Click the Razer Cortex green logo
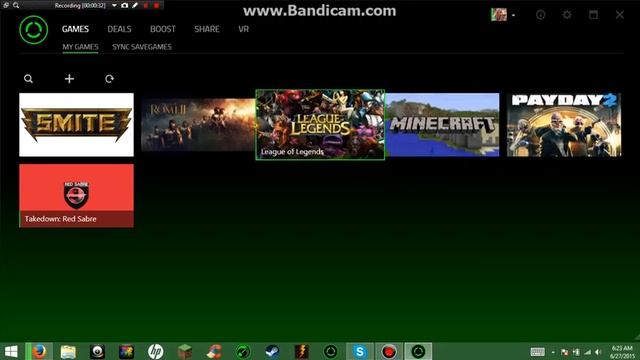Screen dimensions: 640x360 pos(33,30)
